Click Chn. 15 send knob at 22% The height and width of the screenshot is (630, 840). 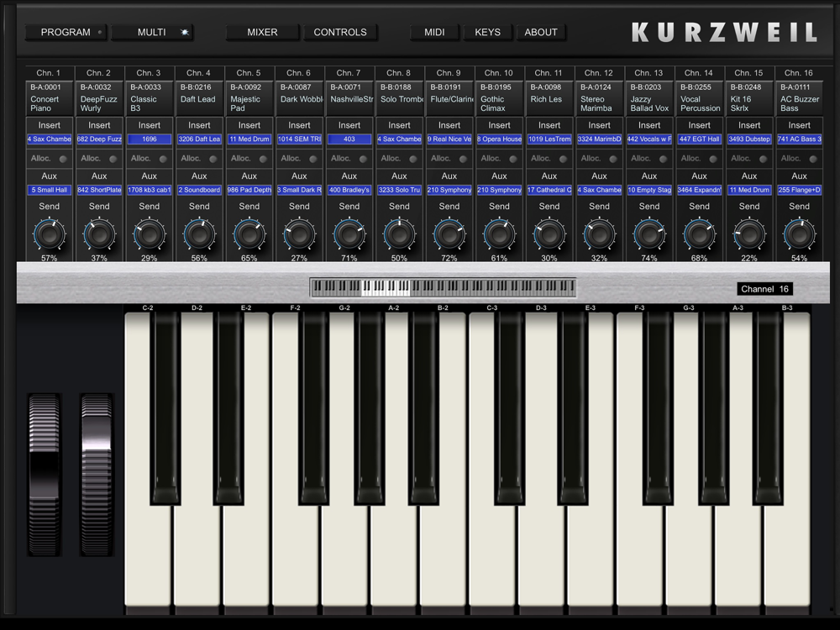(749, 234)
